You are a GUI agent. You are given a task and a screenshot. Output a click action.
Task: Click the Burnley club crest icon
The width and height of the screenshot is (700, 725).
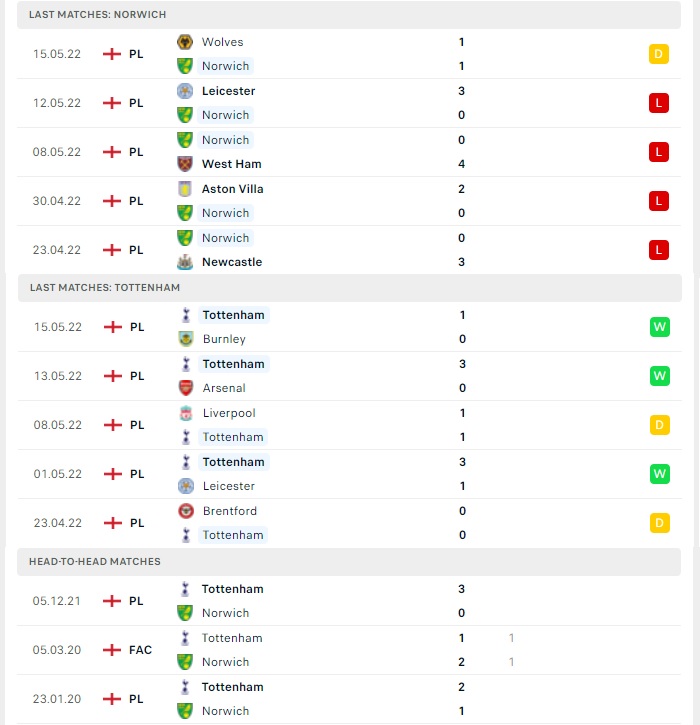pyautogui.click(x=186, y=339)
